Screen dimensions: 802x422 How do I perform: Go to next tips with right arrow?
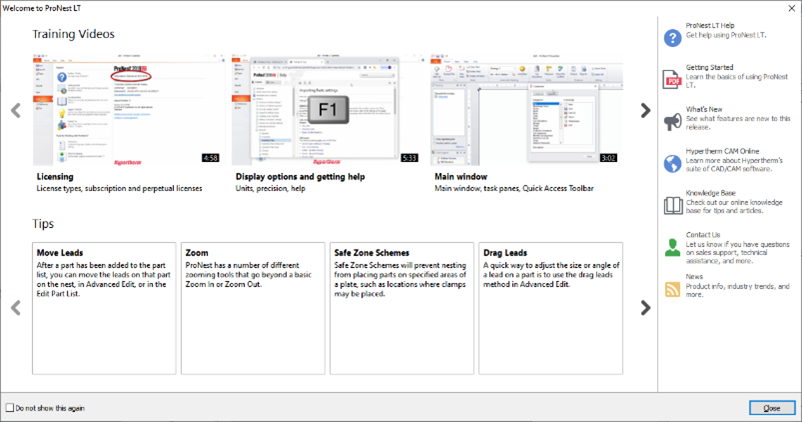click(x=645, y=307)
